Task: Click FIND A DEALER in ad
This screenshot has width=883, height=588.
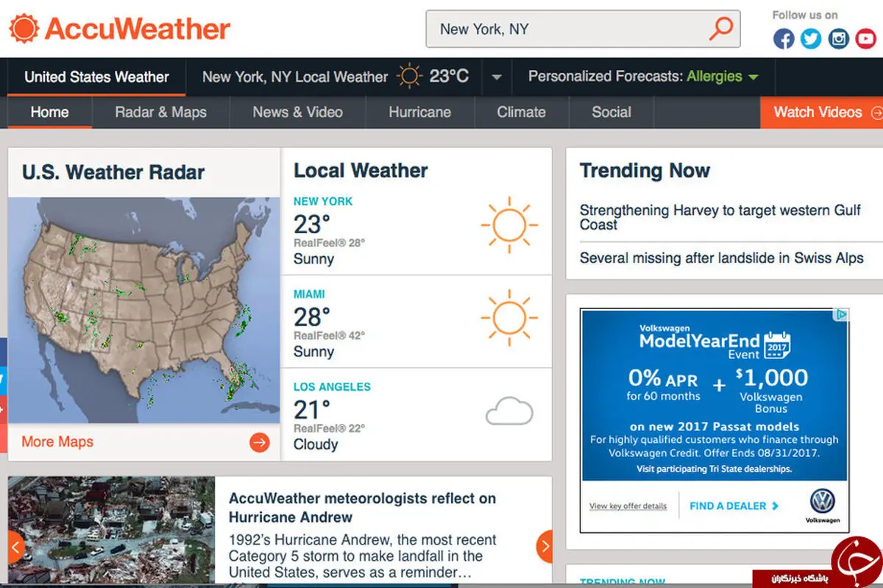Action: point(734,506)
